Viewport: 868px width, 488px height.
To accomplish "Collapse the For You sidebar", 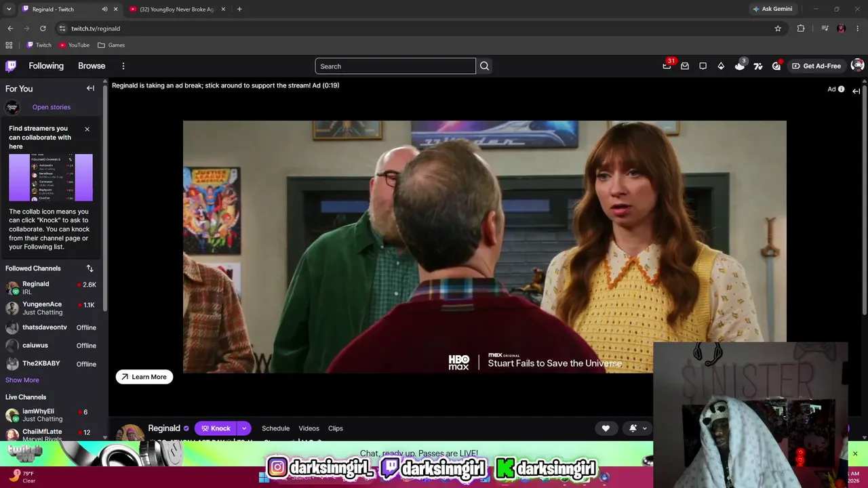I will (90, 88).
